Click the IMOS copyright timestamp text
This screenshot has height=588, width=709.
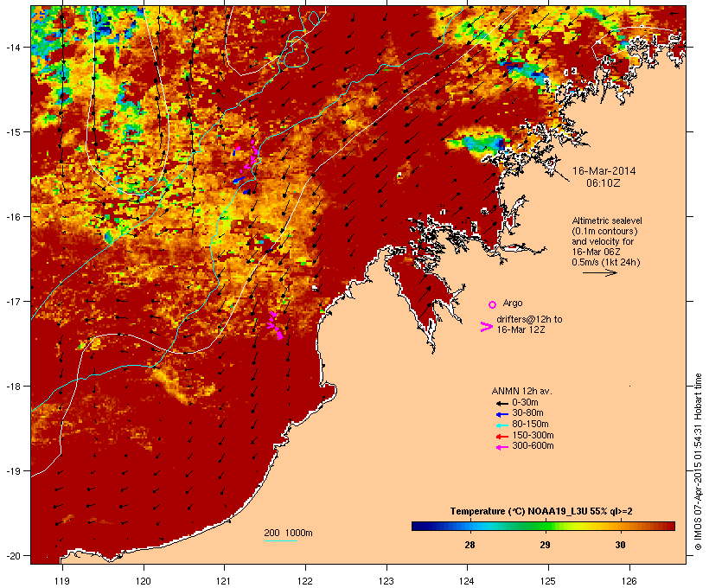click(x=698, y=463)
